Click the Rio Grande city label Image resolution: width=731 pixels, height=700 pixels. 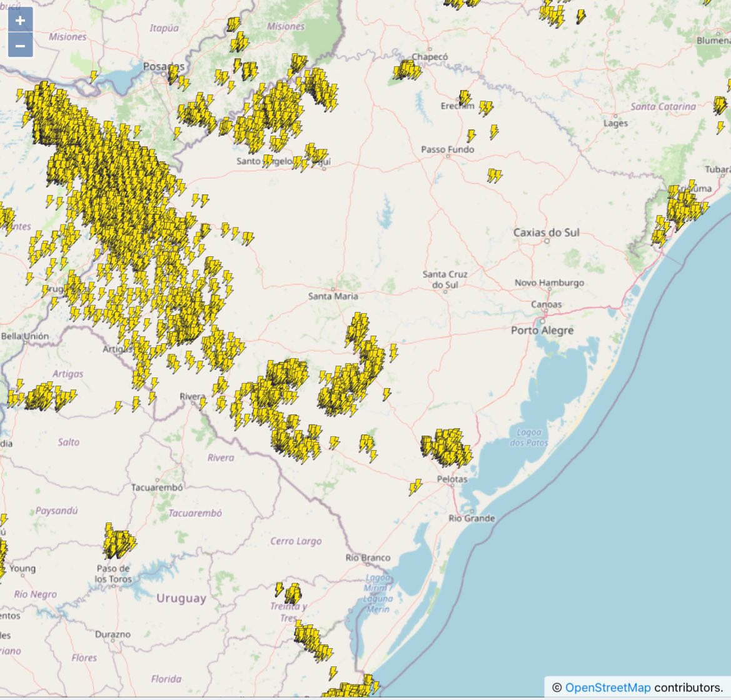click(x=471, y=517)
